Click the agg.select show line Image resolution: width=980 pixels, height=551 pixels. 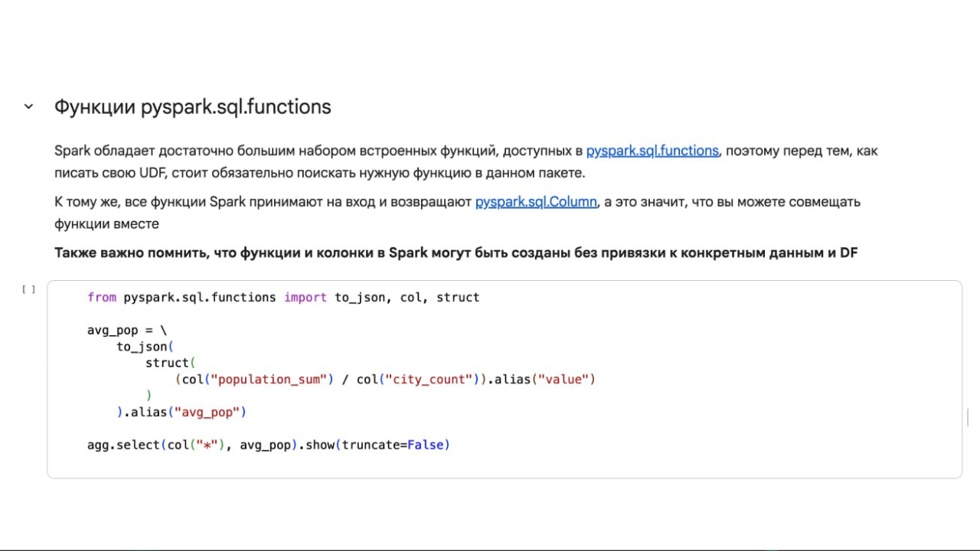click(269, 445)
